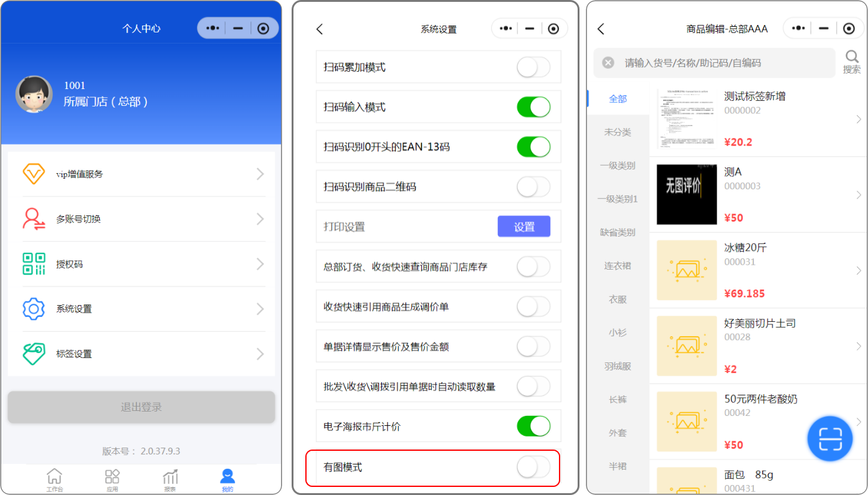
Task: Select the 一级类别 category
Action: (x=618, y=166)
